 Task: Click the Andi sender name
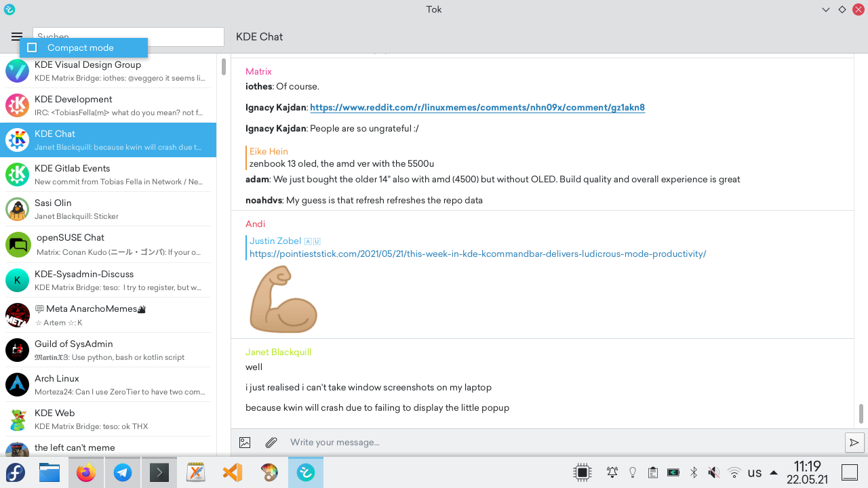pyautogui.click(x=255, y=224)
